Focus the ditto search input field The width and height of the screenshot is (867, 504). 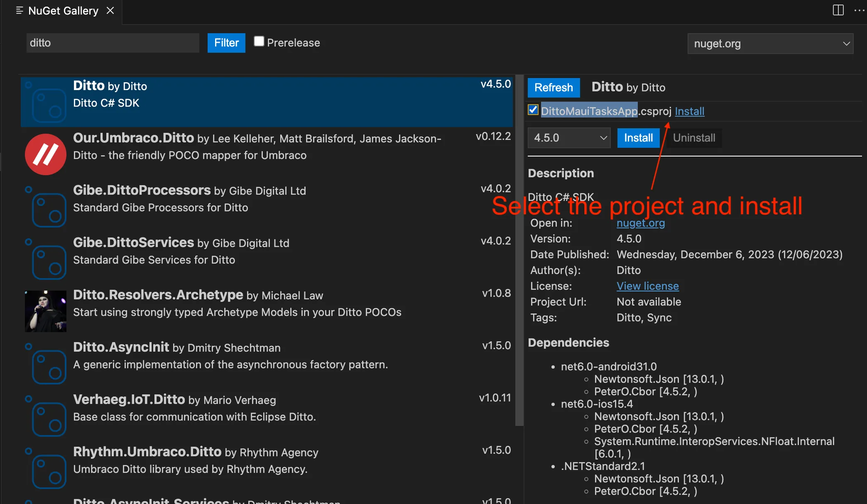pos(113,43)
